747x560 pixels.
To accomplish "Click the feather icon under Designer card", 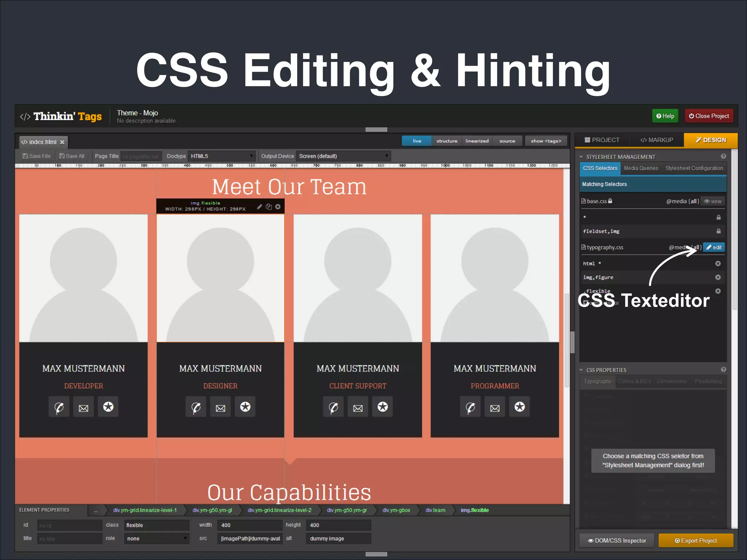I will point(196,407).
